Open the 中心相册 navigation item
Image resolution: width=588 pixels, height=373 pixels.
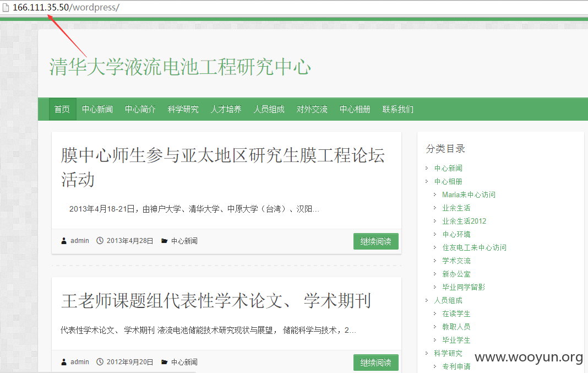(x=355, y=109)
